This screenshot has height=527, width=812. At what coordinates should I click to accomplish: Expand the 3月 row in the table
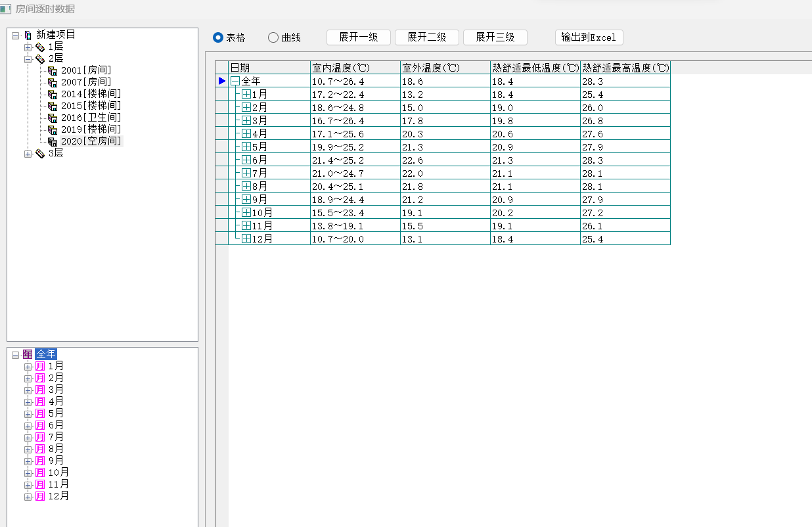[x=246, y=121]
